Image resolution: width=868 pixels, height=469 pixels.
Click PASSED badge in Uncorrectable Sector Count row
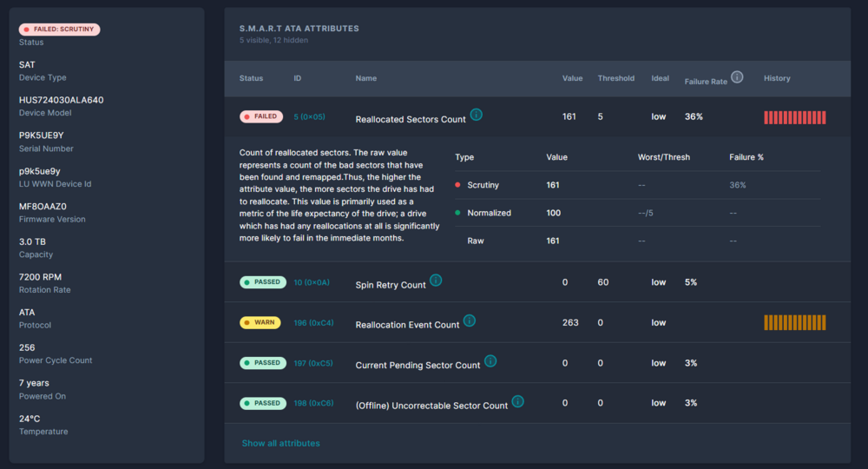coord(263,403)
